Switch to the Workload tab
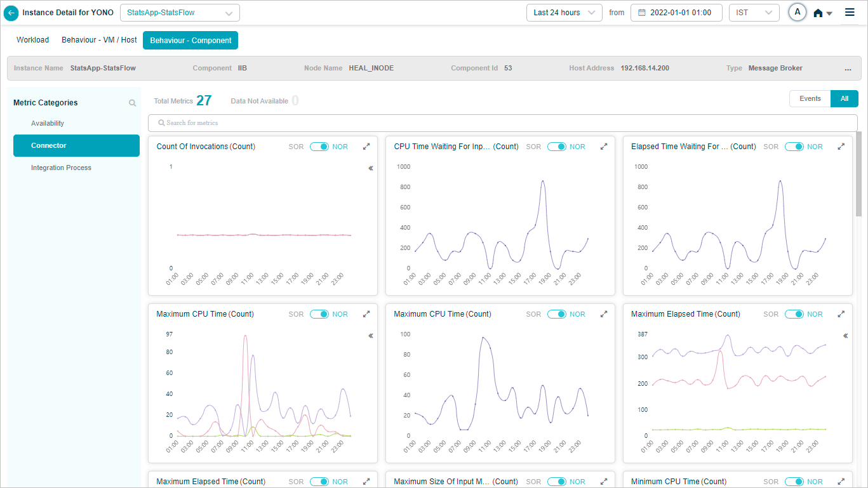This screenshot has height=488, width=868. coord(32,40)
